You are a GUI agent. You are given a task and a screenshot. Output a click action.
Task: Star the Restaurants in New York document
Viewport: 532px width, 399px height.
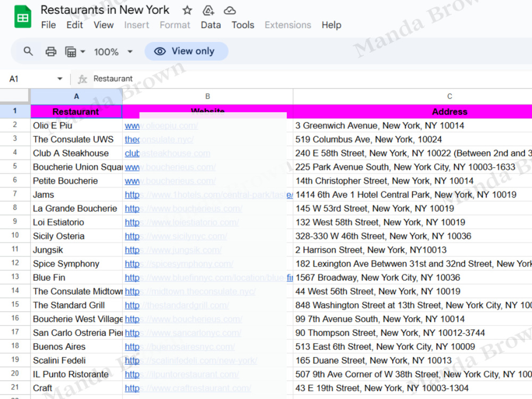click(187, 11)
